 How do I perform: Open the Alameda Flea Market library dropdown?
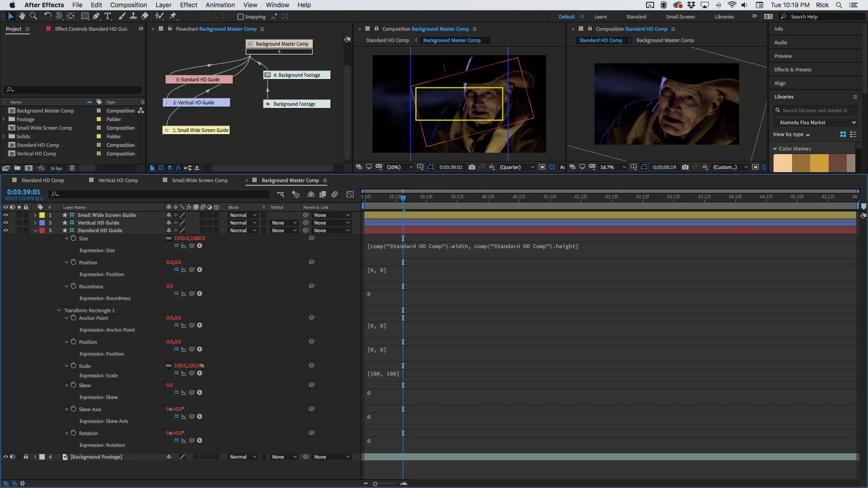[x=817, y=122]
